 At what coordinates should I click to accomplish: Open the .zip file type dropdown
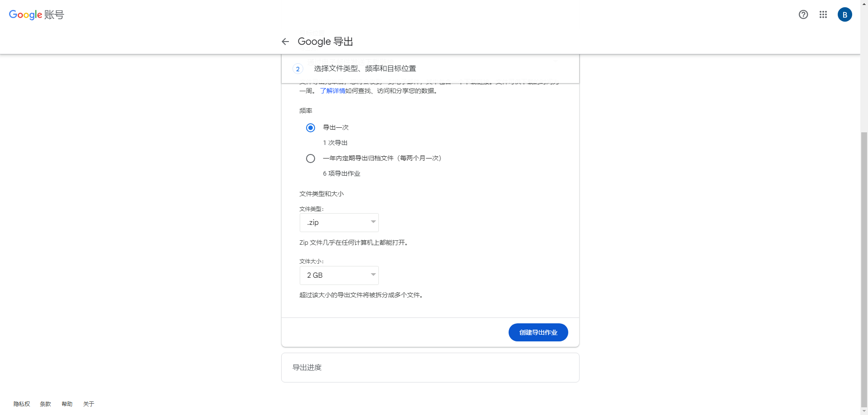(339, 223)
